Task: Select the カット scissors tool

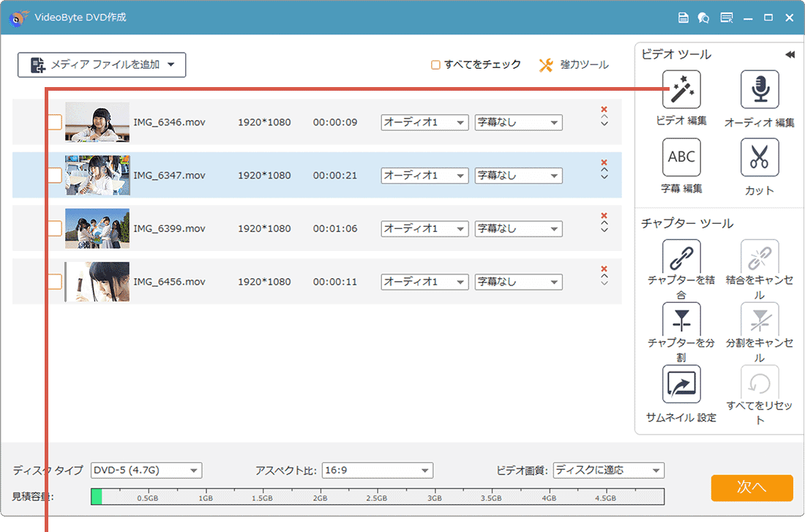Action: 759,157
